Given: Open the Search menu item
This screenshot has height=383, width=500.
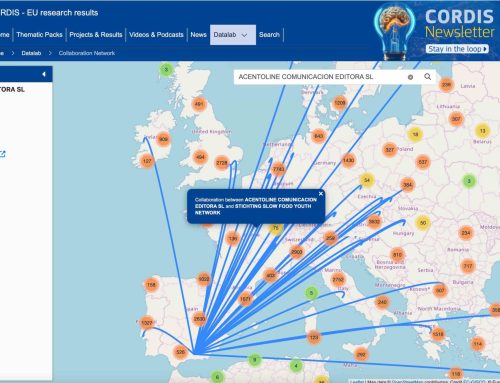Looking at the screenshot, I should coord(269,35).
